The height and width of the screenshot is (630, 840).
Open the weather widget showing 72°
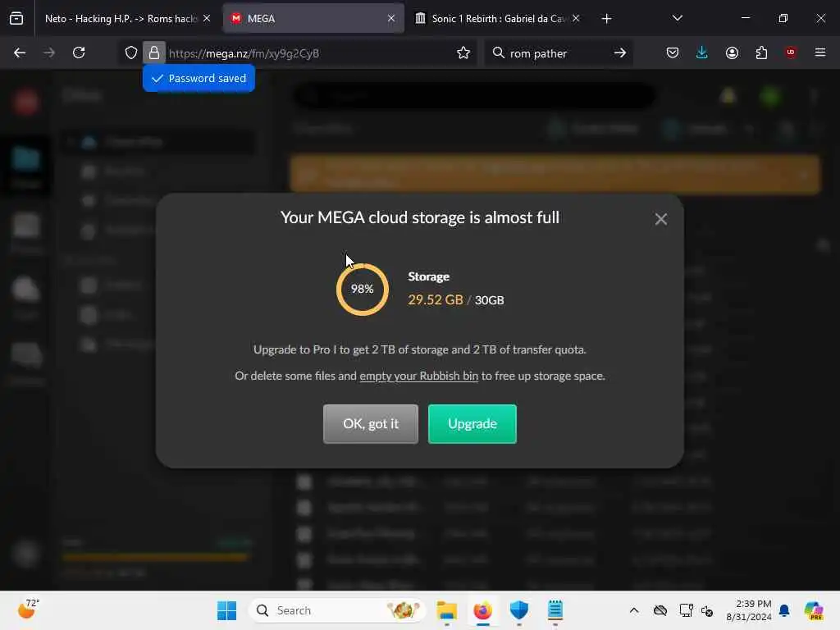coord(28,609)
